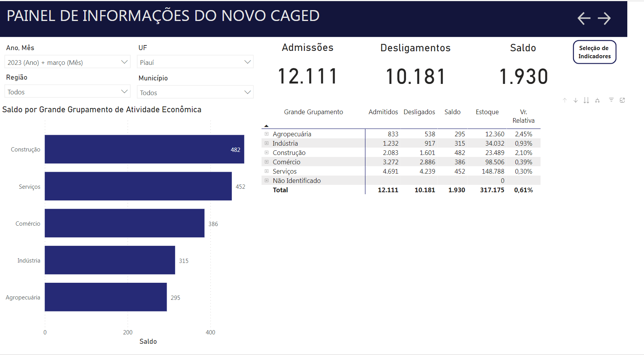Open the Região dropdown showing Todos
The height and width of the screenshot is (355, 644).
68,92
